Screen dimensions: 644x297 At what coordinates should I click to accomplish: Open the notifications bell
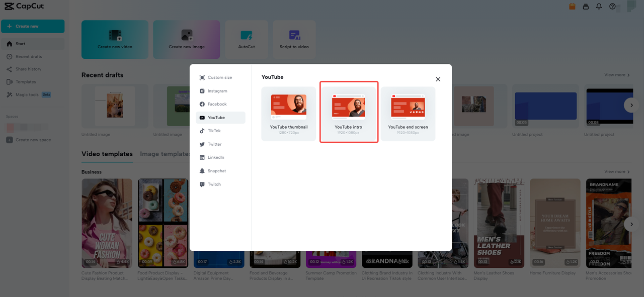(x=599, y=7)
